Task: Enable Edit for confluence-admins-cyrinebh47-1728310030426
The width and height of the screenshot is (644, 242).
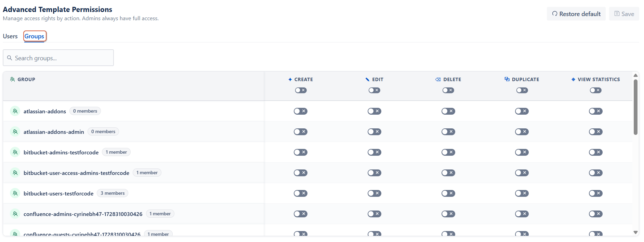Action: pyautogui.click(x=374, y=214)
